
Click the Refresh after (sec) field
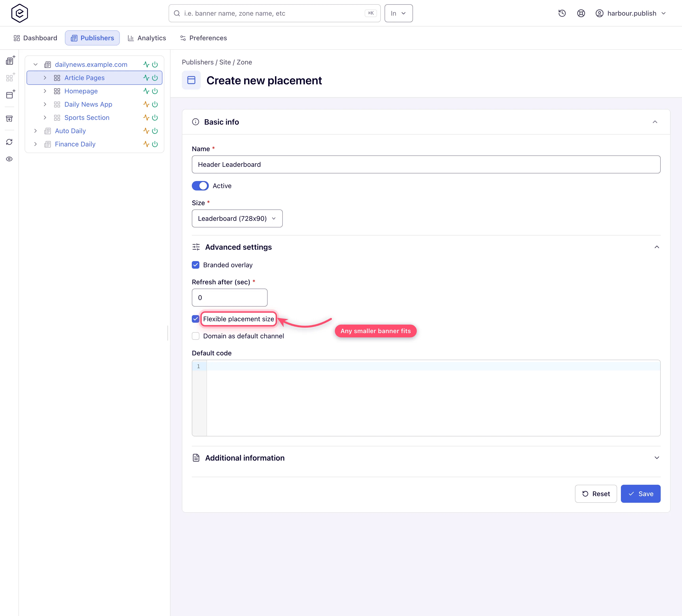pyautogui.click(x=229, y=298)
